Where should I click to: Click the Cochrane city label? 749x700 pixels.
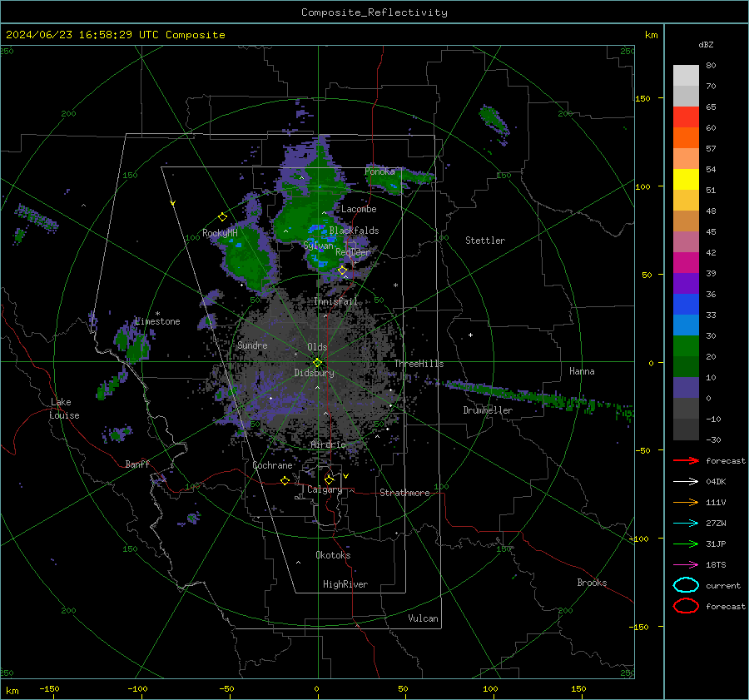(272, 465)
